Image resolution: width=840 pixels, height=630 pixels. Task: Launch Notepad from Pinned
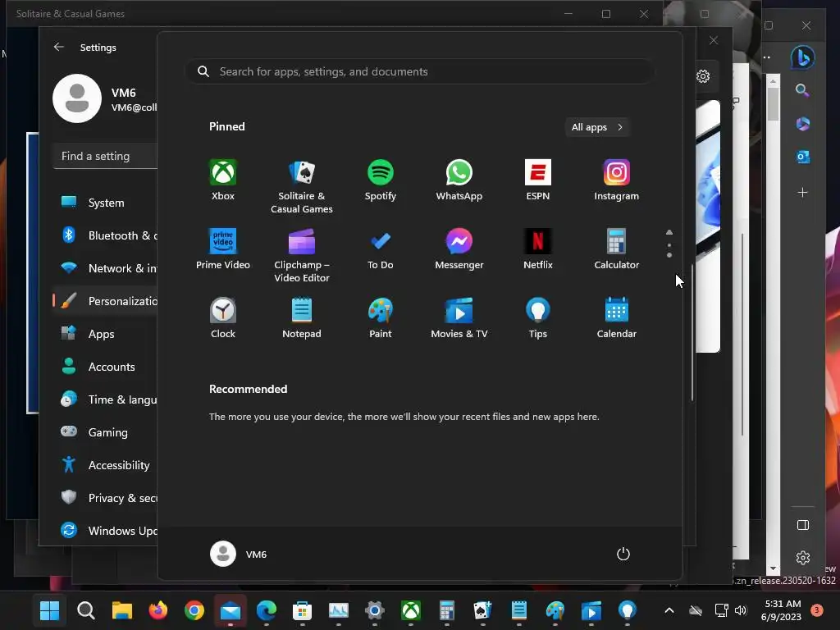302,318
